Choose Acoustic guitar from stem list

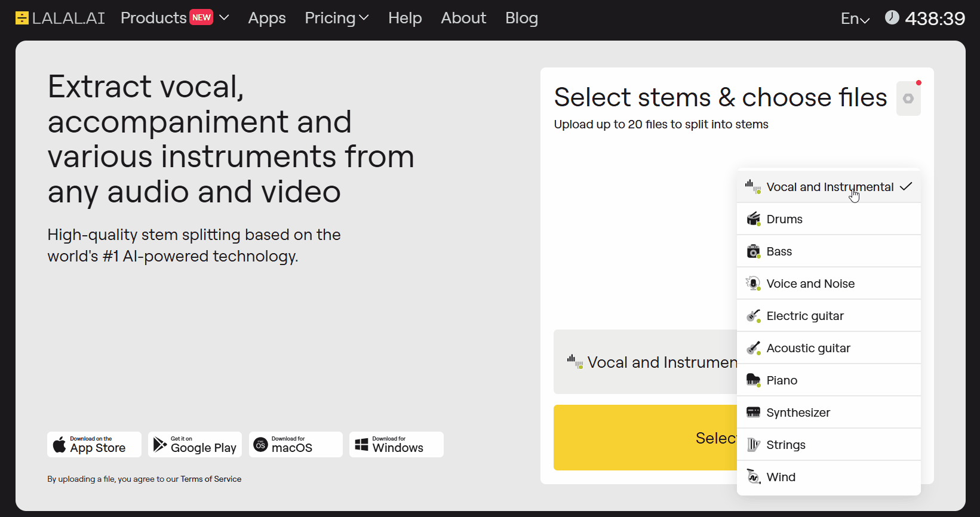click(x=808, y=348)
